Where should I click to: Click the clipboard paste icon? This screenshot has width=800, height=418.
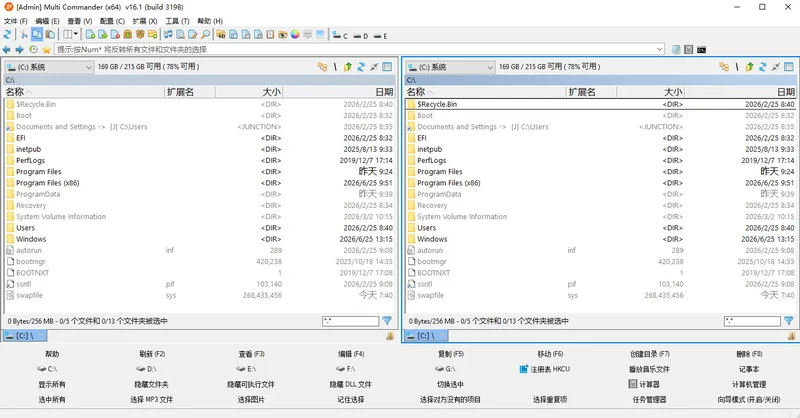[50, 34]
